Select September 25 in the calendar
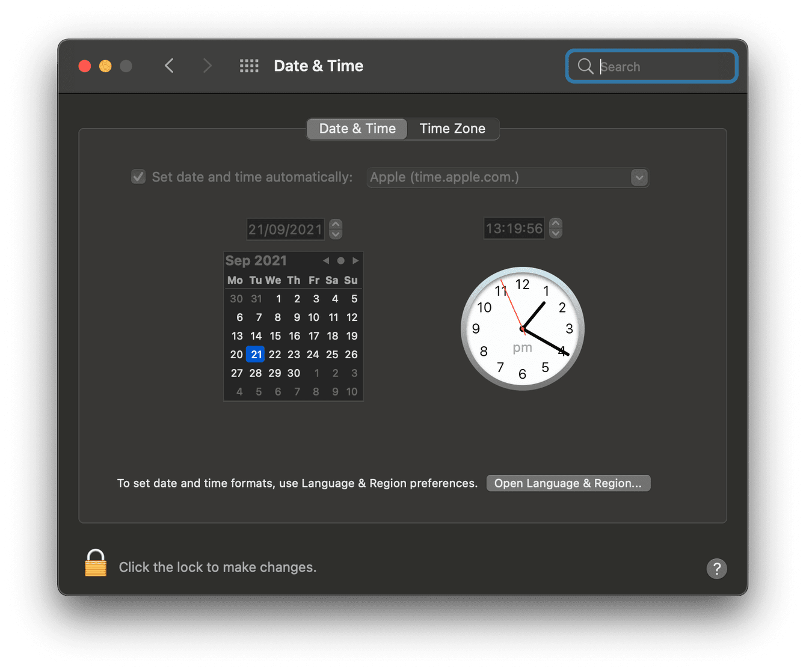The image size is (806, 672). [332, 354]
